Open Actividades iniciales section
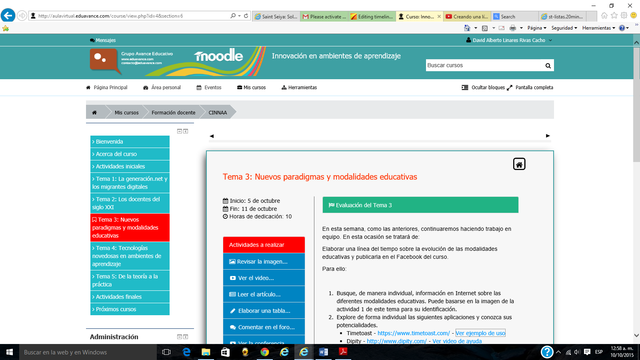640x360 pixels. pyautogui.click(x=130, y=166)
